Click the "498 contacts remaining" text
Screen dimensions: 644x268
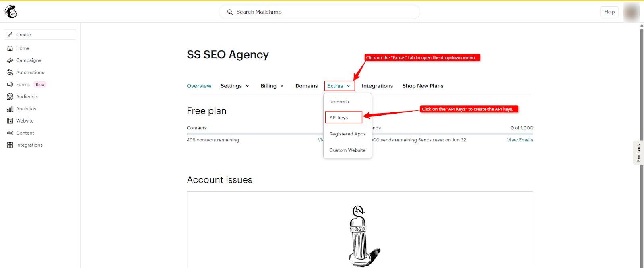(213, 140)
